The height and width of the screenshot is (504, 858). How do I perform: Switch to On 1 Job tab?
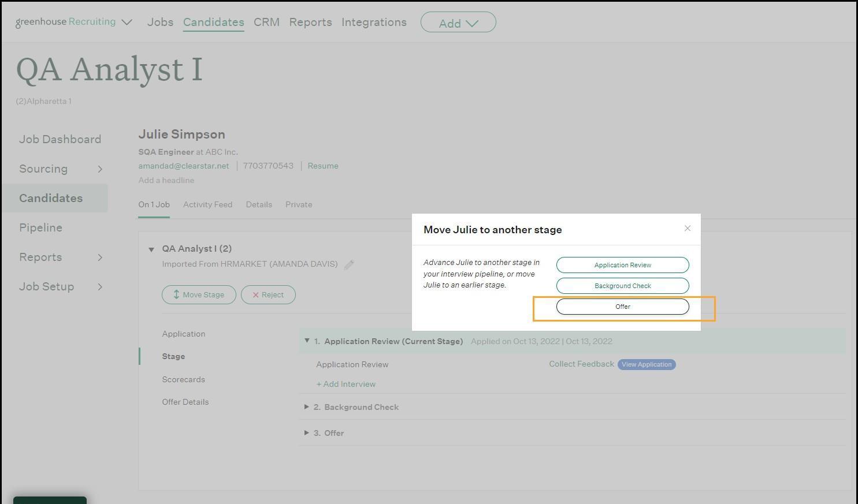pos(154,204)
